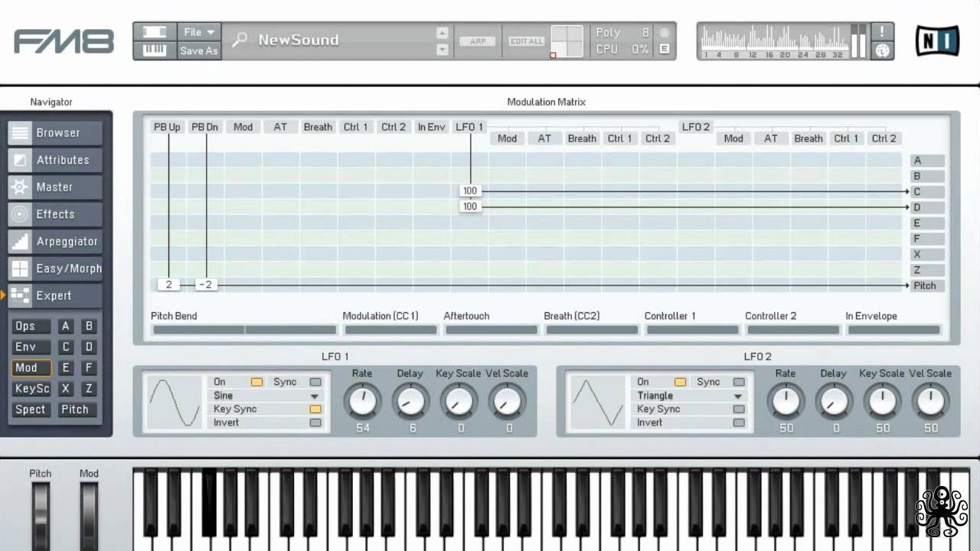Image resolution: width=980 pixels, height=551 pixels.
Task: Toggle LFO 2 Key Sync switch
Action: pyautogui.click(x=739, y=409)
